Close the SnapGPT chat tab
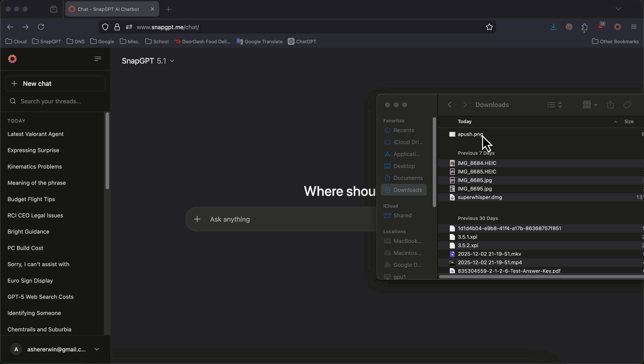This screenshot has width=644, height=364. pyautogui.click(x=152, y=9)
